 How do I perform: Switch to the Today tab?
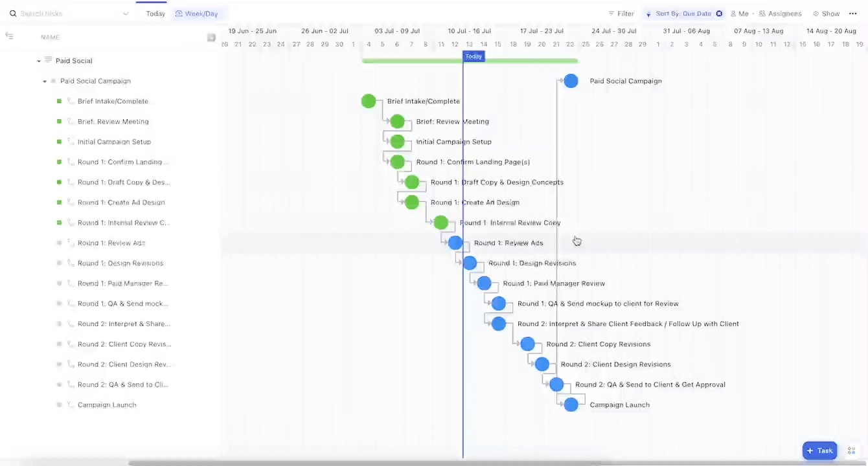[155, 13]
